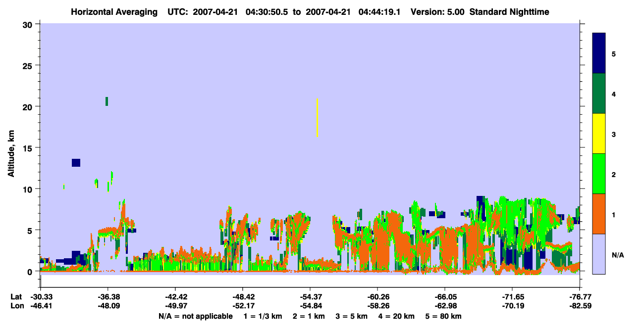Click longitude value -52.17

click(x=243, y=306)
